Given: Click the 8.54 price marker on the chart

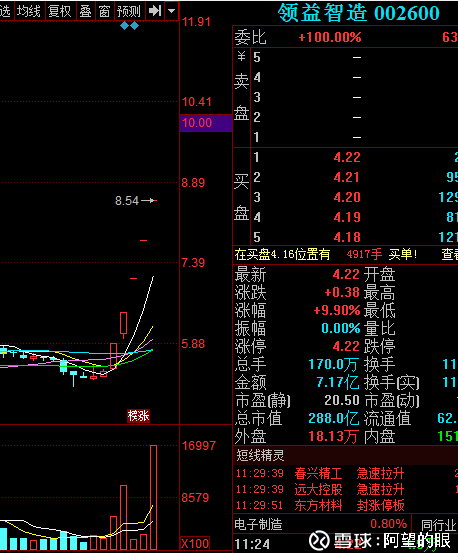Looking at the screenshot, I should [127, 201].
